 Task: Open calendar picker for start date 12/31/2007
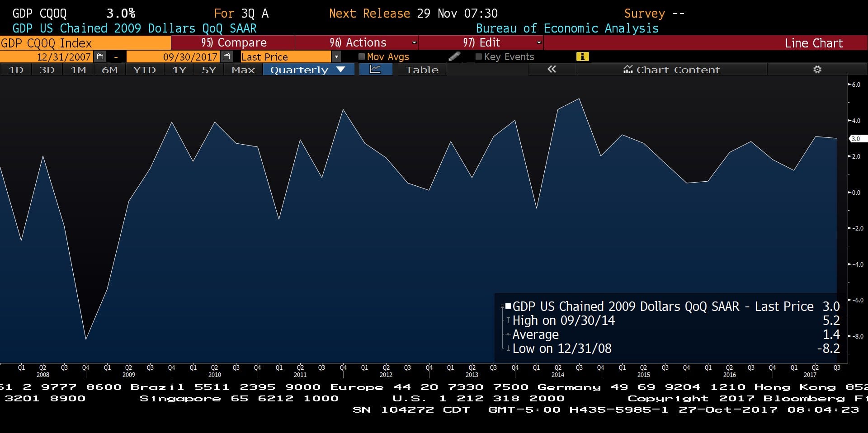coord(100,56)
